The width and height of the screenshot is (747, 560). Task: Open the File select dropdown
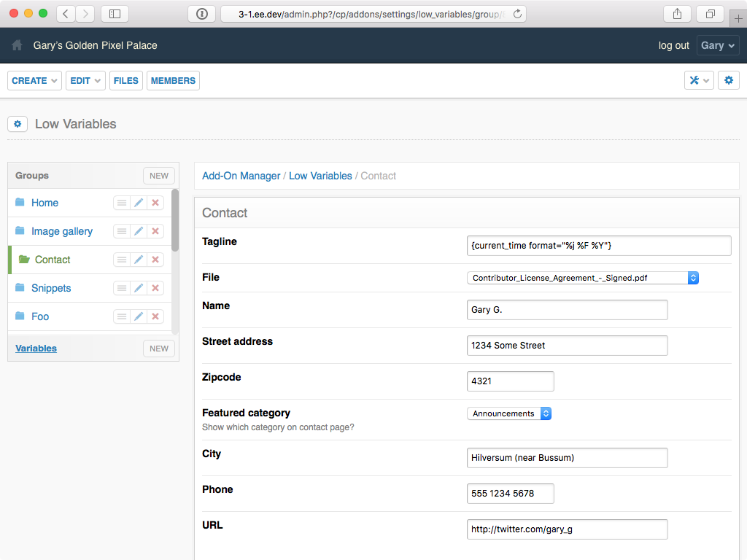pyautogui.click(x=583, y=278)
